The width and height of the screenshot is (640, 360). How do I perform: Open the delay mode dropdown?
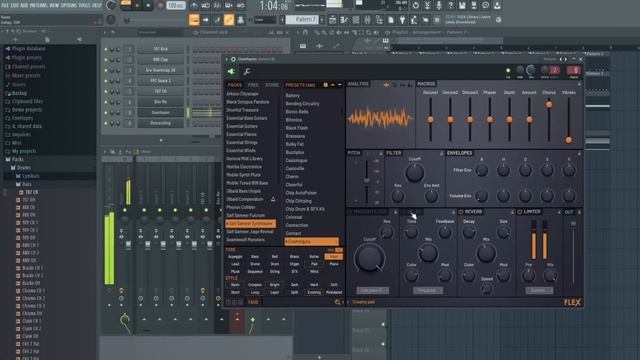427,291
